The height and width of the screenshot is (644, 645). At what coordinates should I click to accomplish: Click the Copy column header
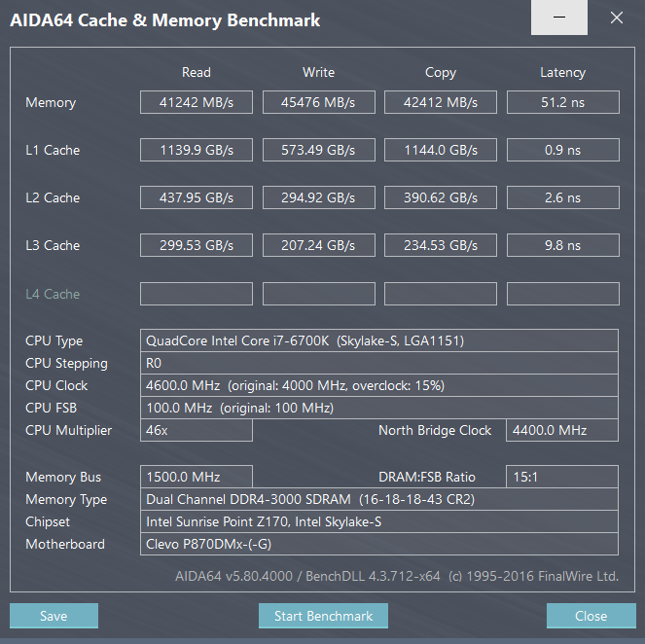441,73
